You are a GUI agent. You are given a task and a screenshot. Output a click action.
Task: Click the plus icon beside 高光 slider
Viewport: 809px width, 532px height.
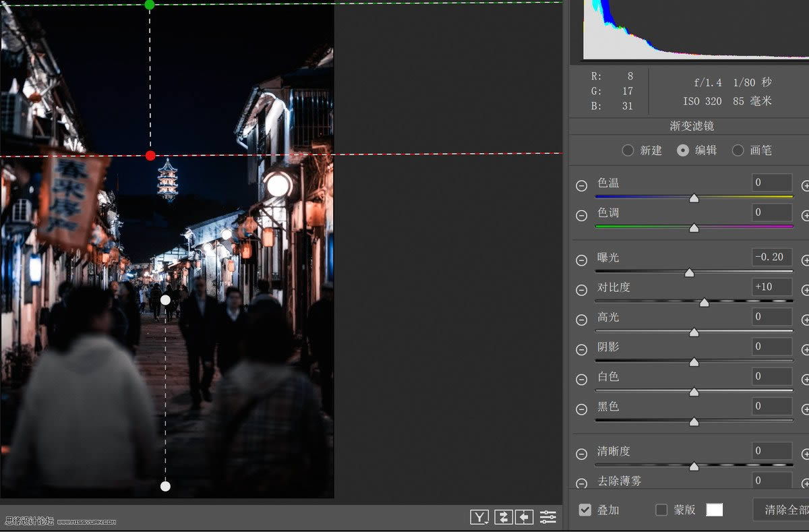[806, 318]
